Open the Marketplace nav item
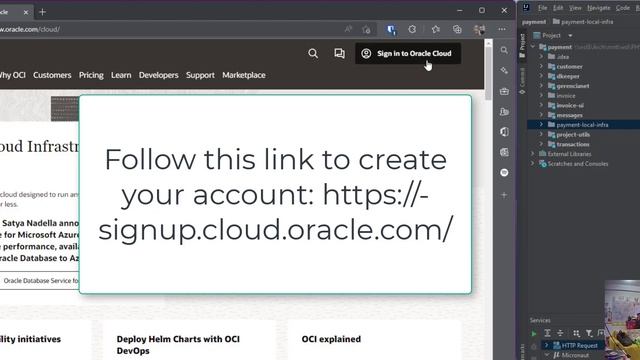The height and width of the screenshot is (360, 640). [x=244, y=75]
